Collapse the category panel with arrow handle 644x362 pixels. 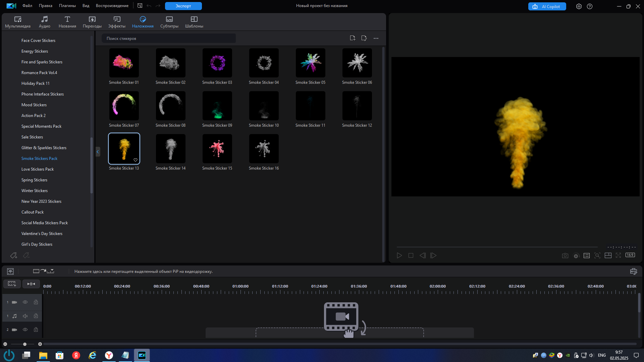coord(98,152)
